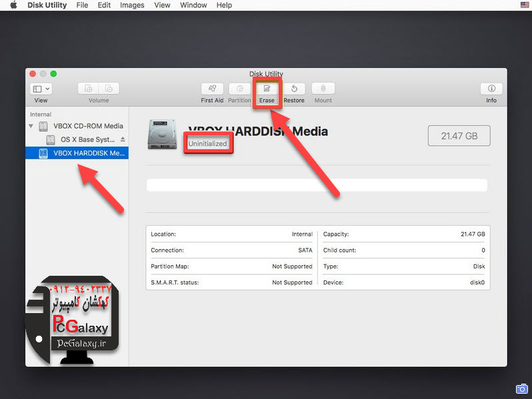Eject OS X Base System volume
The image size is (532, 399).
click(x=123, y=140)
